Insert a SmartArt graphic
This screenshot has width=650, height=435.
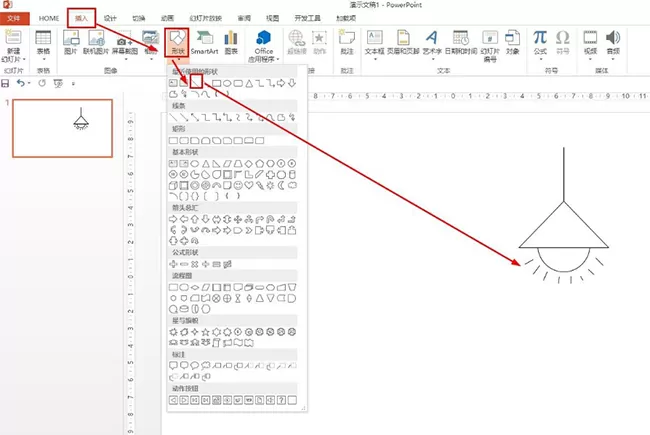coord(204,43)
